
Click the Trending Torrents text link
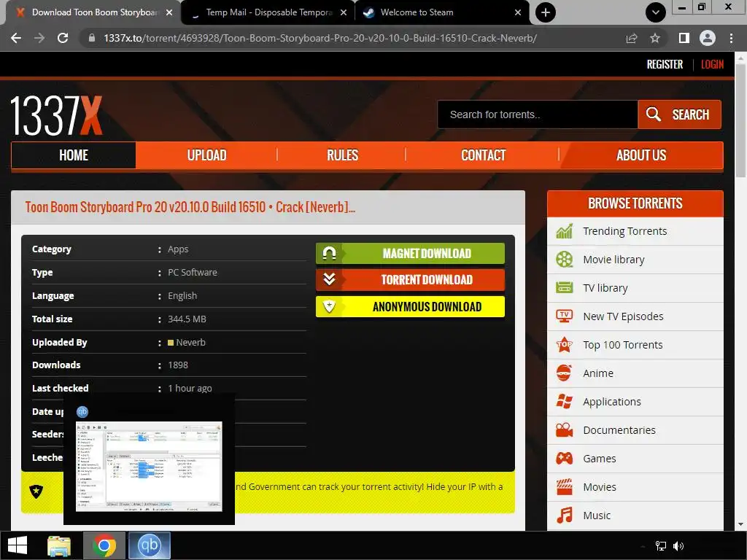coord(624,231)
